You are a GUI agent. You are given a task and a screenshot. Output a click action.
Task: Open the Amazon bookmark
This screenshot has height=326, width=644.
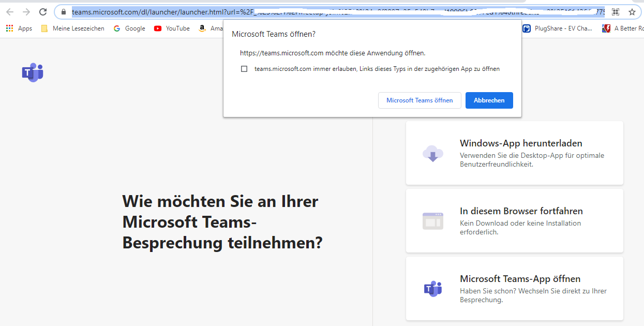click(211, 28)
